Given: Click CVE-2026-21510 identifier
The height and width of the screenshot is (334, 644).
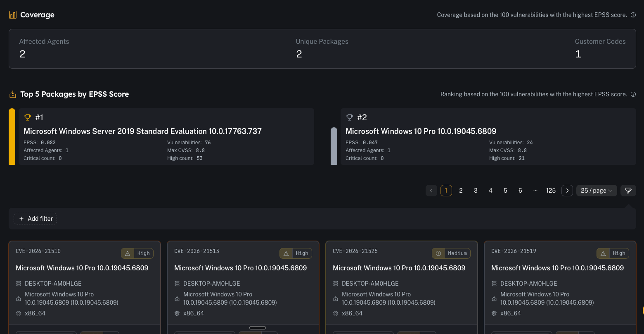Looking at the screenshot, I should pos(38,251).
